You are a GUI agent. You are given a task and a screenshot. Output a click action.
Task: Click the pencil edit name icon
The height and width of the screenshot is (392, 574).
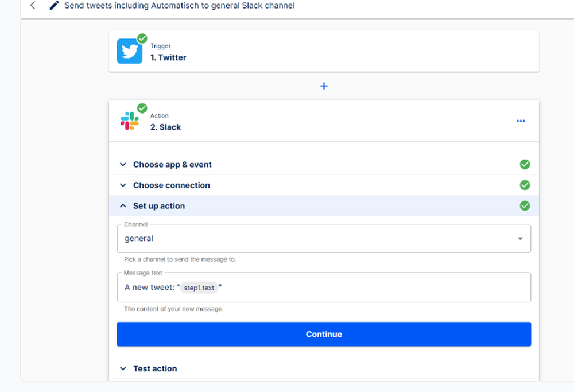click(55, 6)
